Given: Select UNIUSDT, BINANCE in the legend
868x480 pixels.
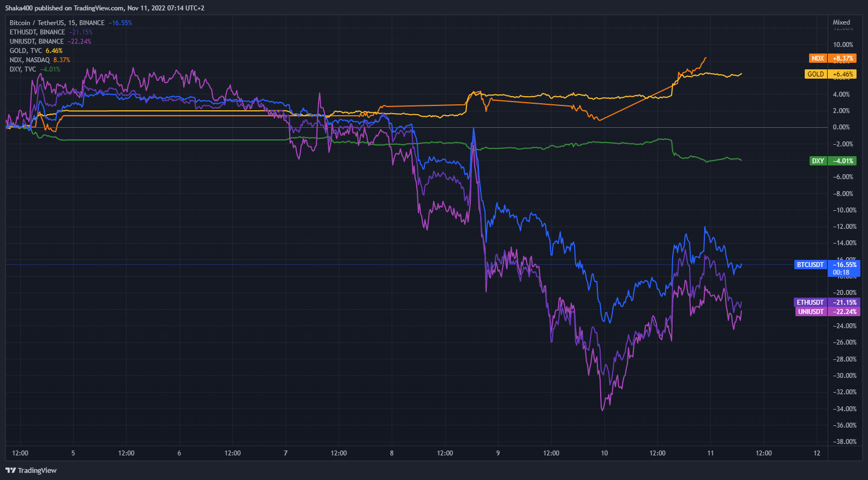Looking at the screenshot, I should pos(37,42).
